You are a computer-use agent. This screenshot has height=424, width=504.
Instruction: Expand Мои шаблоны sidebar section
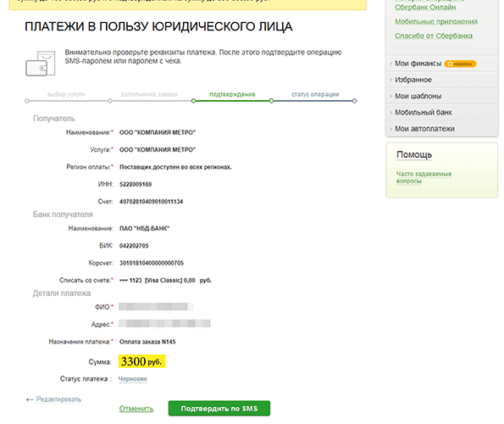pos(418,96)
